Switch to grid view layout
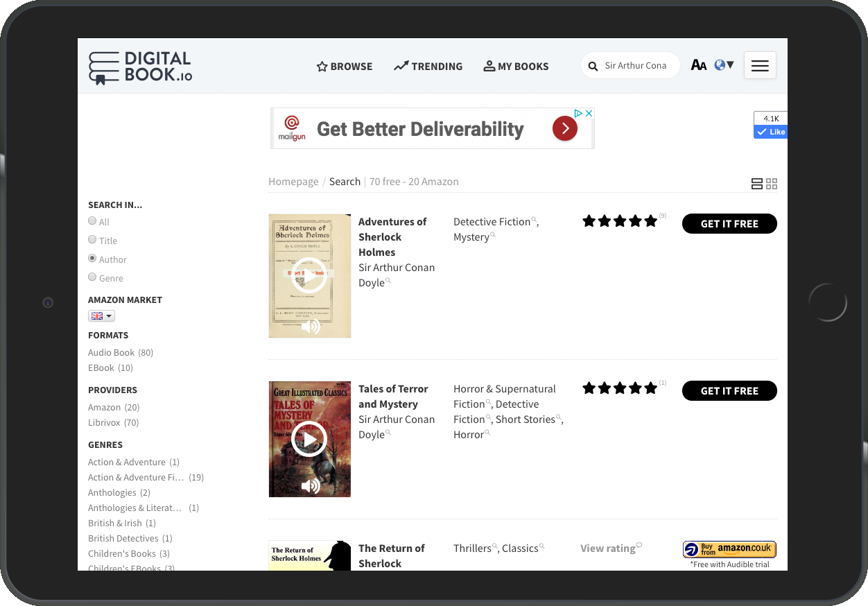This screenshot has height=606, width=868. pos(772,184)
